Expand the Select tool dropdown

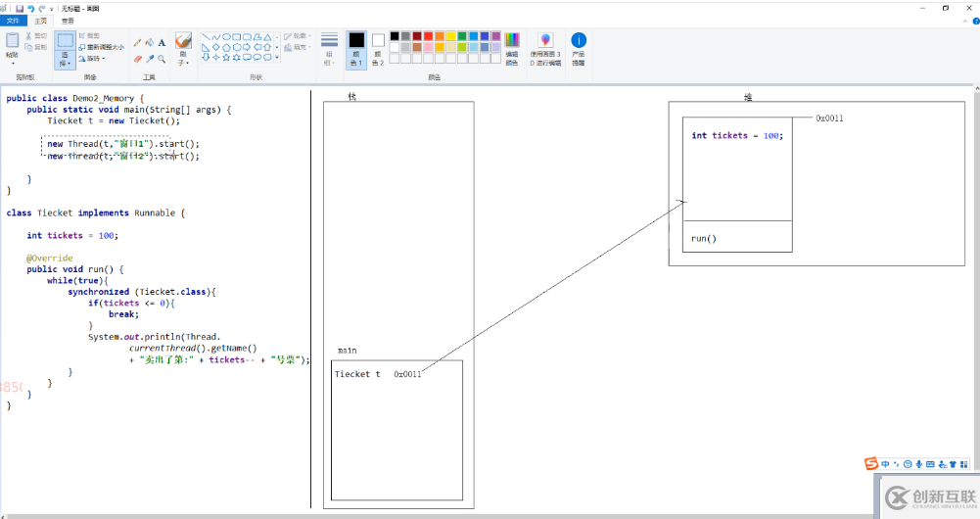click(65, 61)
